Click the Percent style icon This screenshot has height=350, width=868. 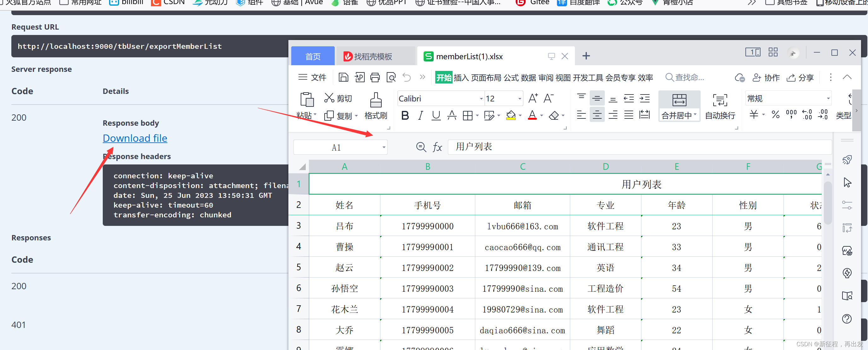coord(775,115)
